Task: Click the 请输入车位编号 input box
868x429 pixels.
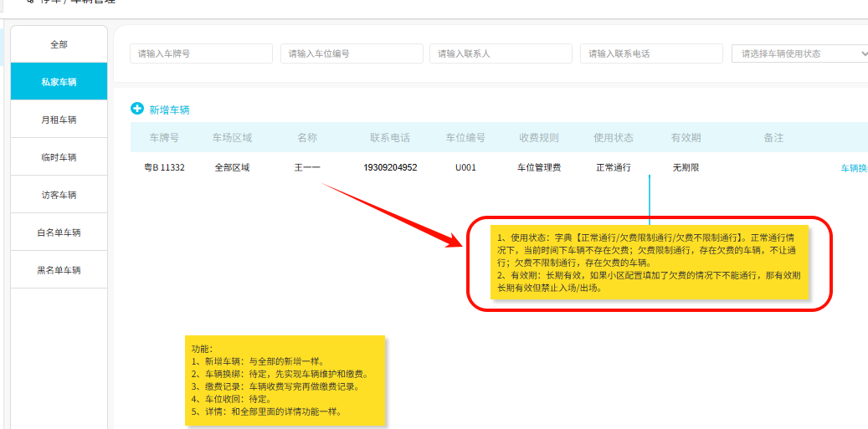Action: [351, 54]
